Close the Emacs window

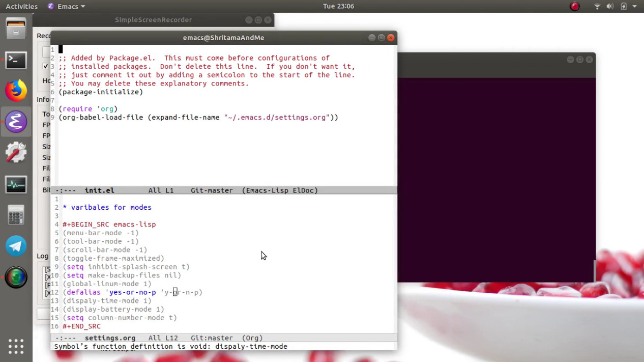click(x=391, y=38)
